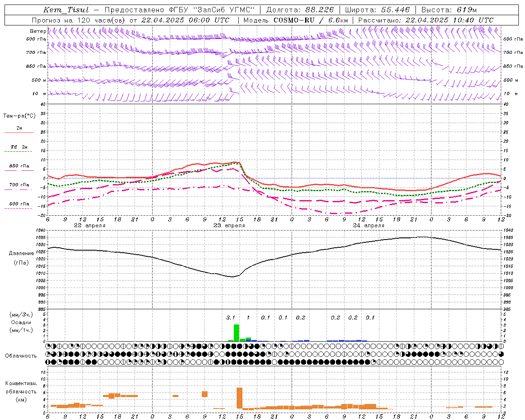Click 'Прогноз на 120 часа(ов)' forecast text
The width and height of the screenshot is (525, 420).
coord(79,20)
